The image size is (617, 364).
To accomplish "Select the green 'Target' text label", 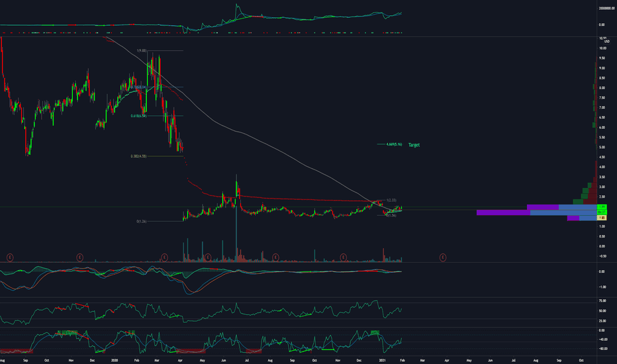I will (x=414, y=145).
